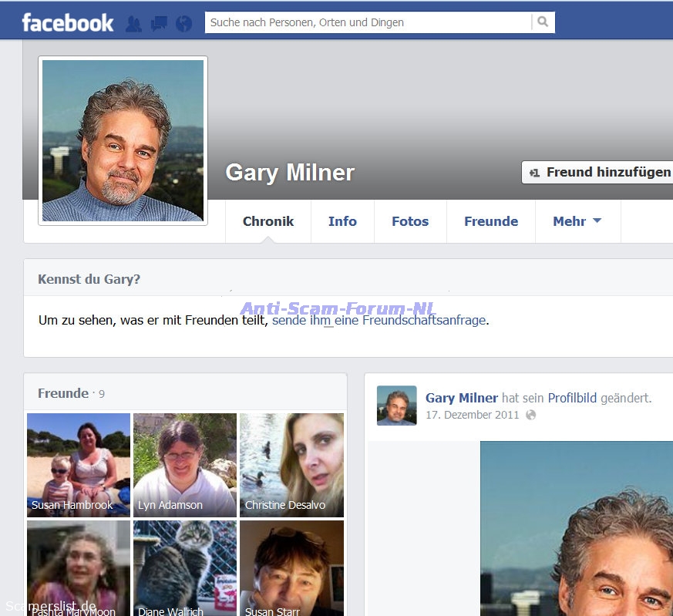Click public globe icon beside post date
This screenshot has height=616, width=673.
[530, 415]
